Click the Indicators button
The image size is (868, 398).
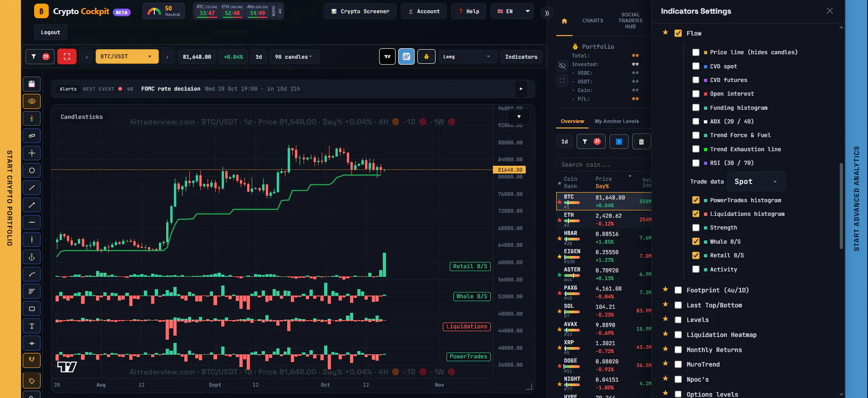click(x=521, y=57)
